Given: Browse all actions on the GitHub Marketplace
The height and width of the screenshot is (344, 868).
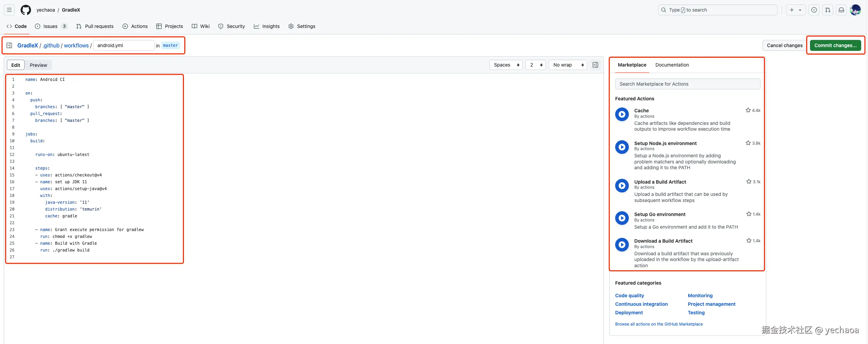Looking at the screenshot, I should [x=659, y=324].
